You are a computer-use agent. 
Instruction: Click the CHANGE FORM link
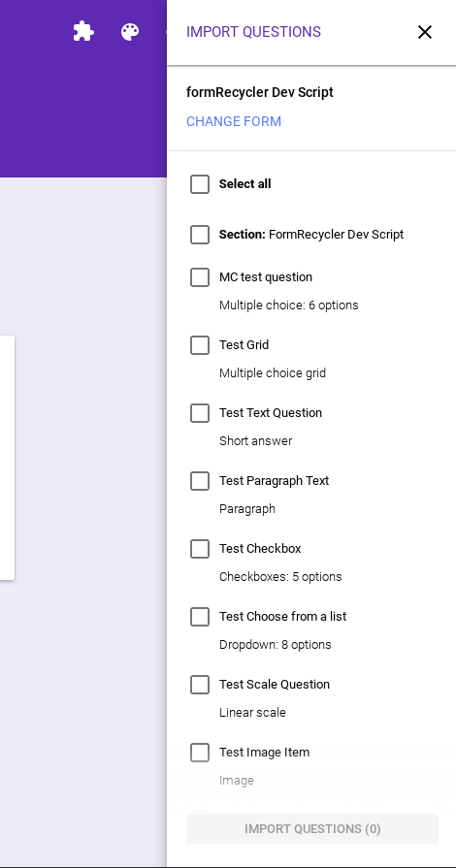tap(234, 121)
